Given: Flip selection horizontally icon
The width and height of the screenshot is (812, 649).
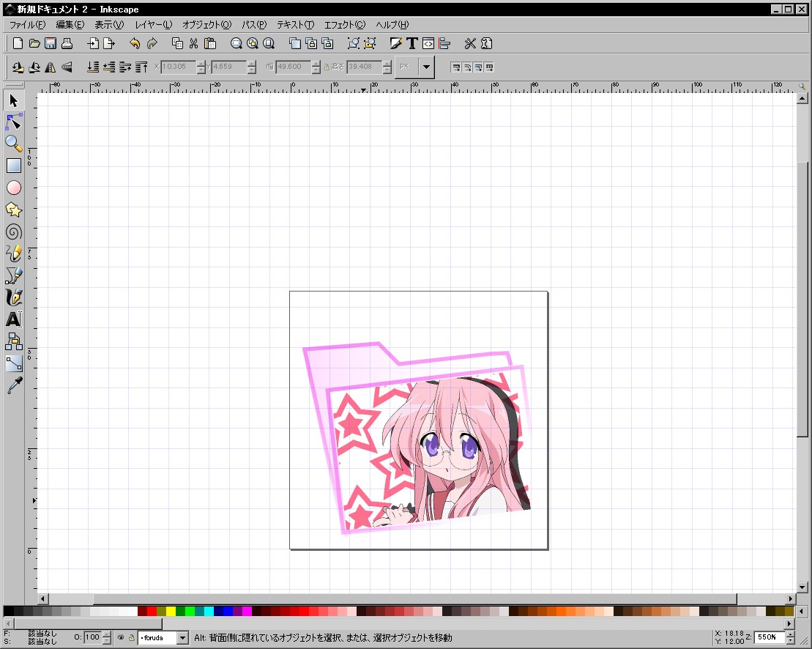Looking at the screenshot, I should pyautogui.click(x=51, y=67).
